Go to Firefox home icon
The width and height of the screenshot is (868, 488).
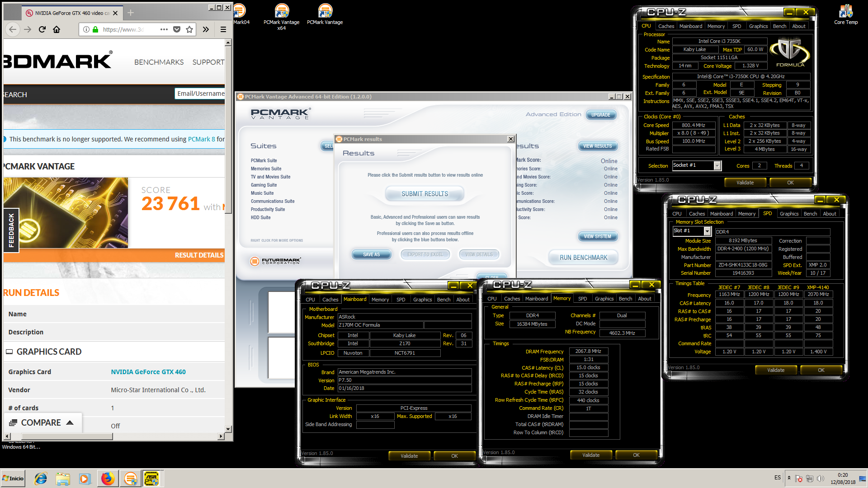pyautogui.click(x=57, y=29)
